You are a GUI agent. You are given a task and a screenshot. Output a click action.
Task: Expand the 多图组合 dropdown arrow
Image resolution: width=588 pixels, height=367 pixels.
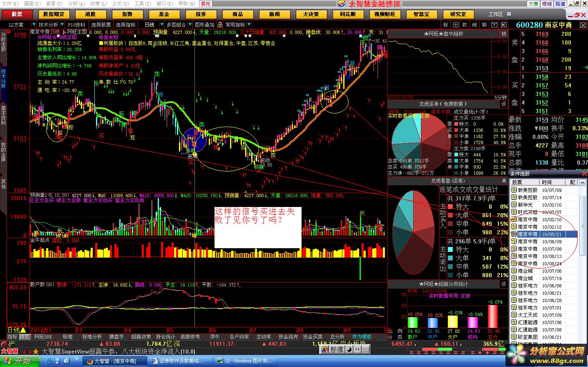[190, 25]
